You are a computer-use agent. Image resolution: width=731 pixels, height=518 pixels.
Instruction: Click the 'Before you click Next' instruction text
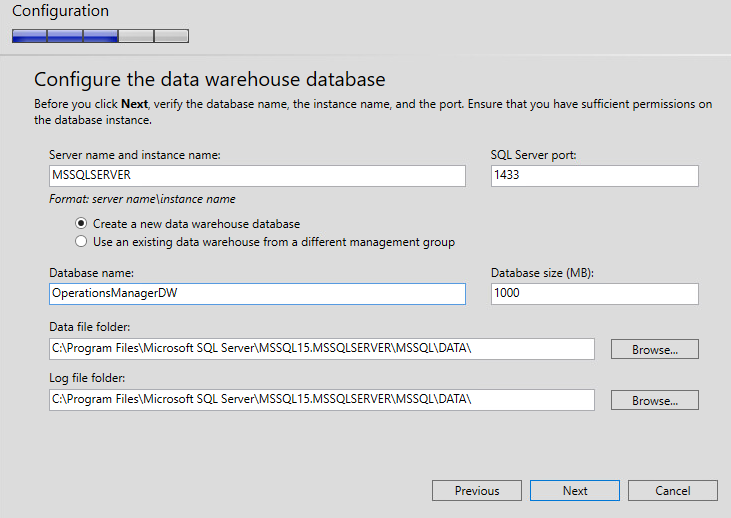[373, 112]
